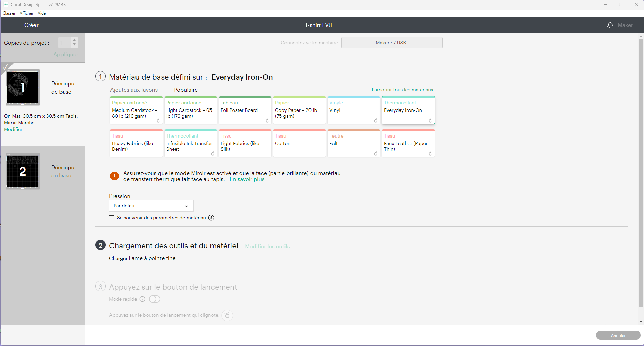Click Modifier under mat 1 details
Image resolution: width=644 pixels, height=346 pixels.
point(13,129)
